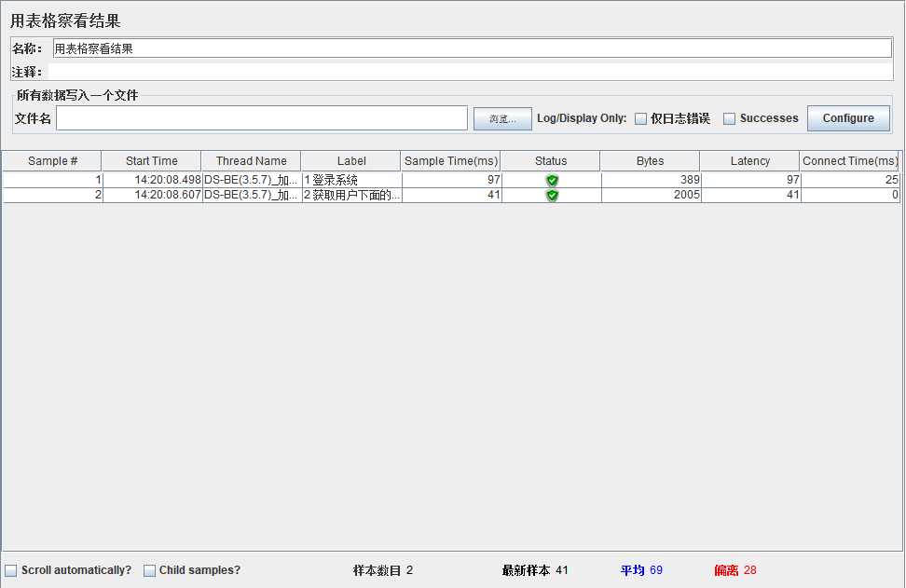
Task: Toggle Scroll automatically checkbox
Action: point(11,570)
